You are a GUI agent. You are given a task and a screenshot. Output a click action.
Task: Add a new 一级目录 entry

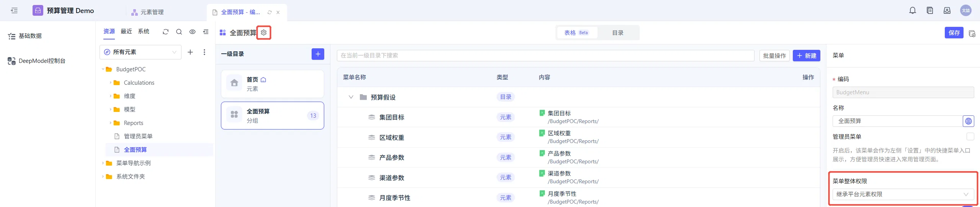(318, 54)
